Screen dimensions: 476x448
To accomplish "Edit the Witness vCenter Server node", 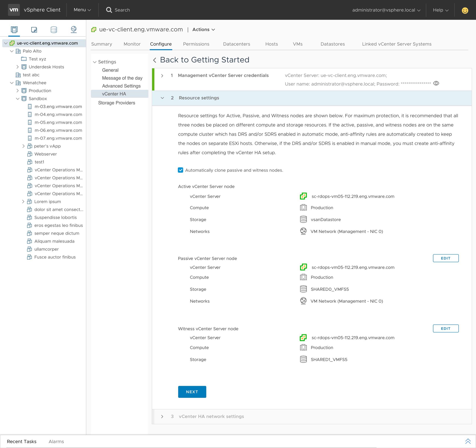I will click(446, 328).
